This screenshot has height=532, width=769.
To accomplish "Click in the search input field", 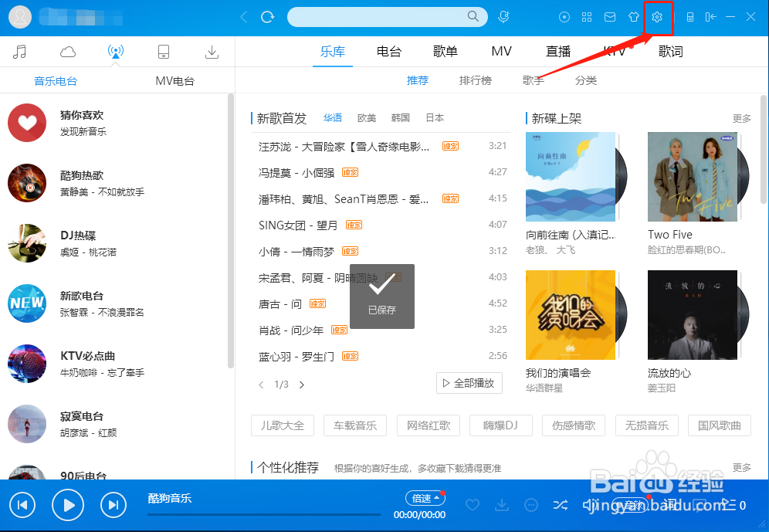I will click(378, 17).
